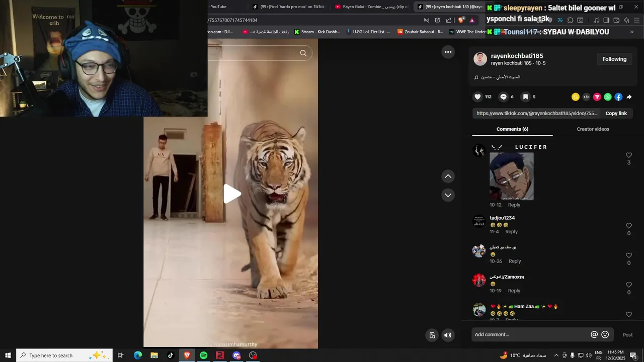This screenshot has height=362, width=644.
Task: Toggle auto-scroll icon beside the volume button
Action: coord(432,335)
